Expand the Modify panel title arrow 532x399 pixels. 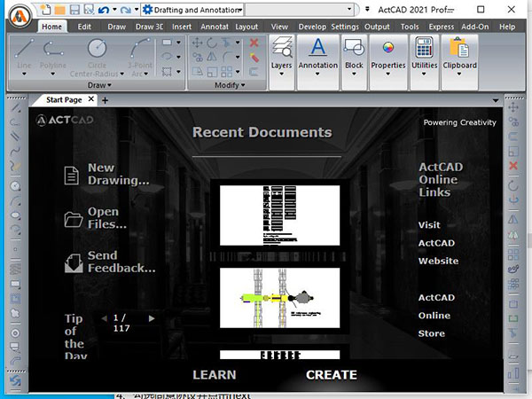click(x=243, y=85)
